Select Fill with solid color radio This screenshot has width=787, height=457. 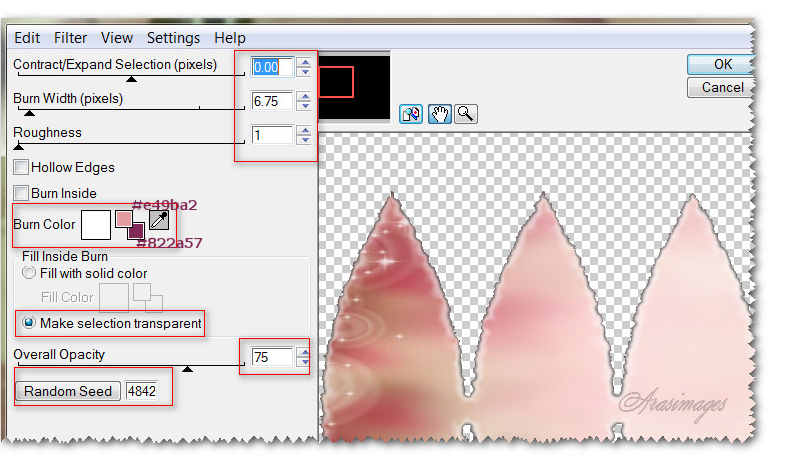[30, 274]
